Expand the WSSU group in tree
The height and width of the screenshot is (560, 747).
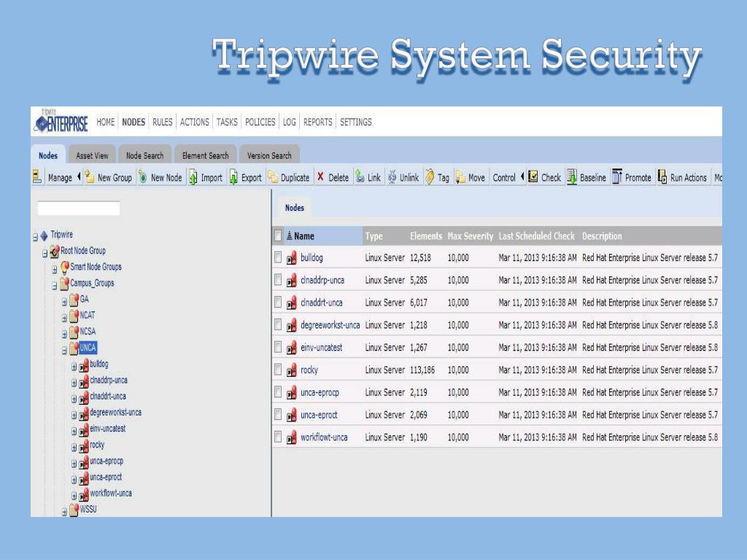[64, 513]
